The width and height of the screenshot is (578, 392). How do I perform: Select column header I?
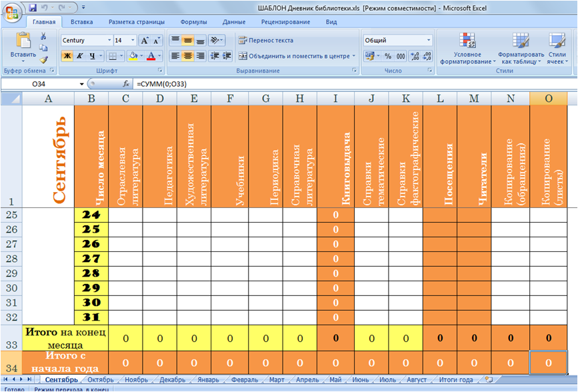(335, 99)
